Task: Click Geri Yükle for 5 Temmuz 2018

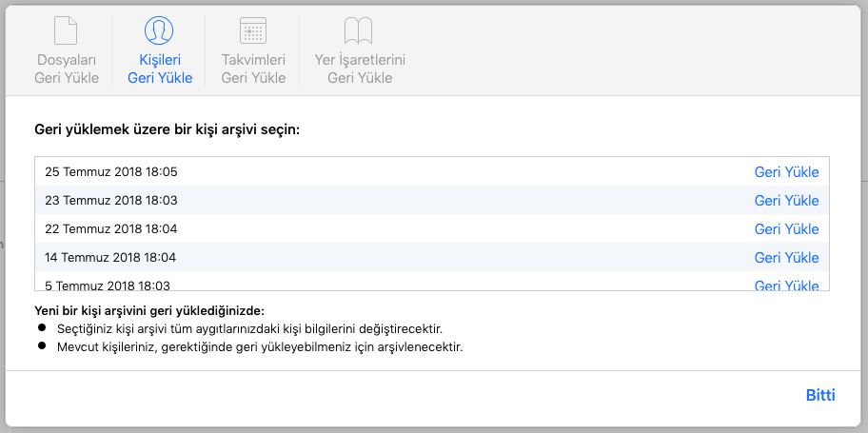Action: pos(786,285)
